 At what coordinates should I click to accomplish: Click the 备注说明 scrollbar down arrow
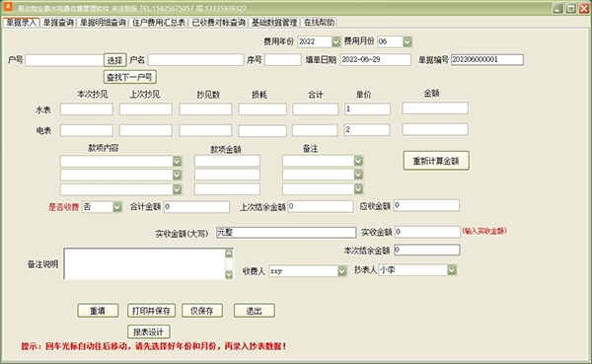pos(229,274)
